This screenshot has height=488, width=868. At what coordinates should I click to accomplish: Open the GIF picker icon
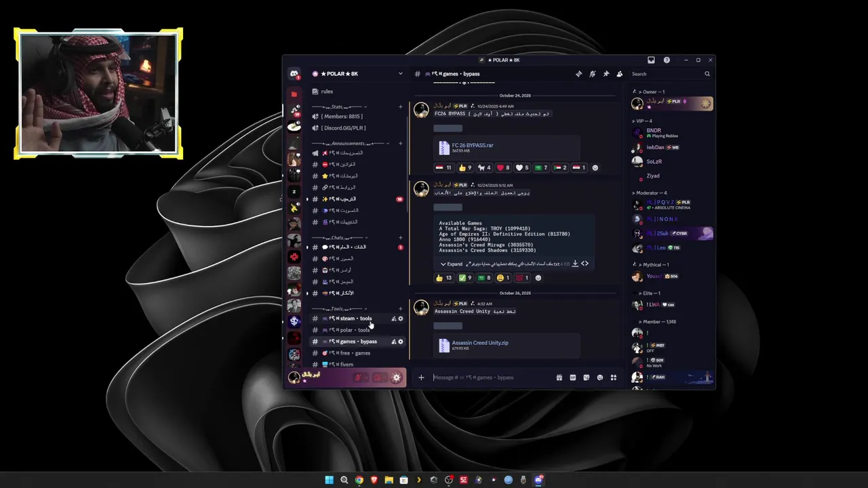(x=572, y=378)
